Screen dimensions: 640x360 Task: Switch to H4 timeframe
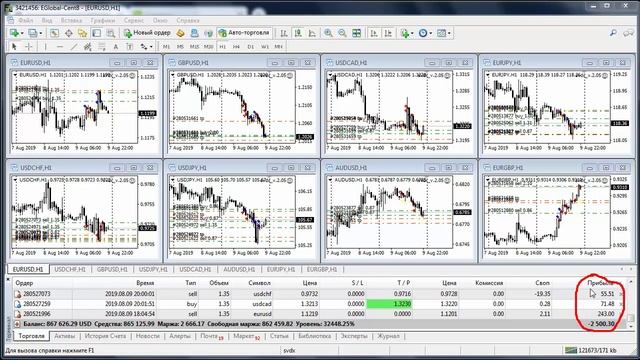point(236,47)
